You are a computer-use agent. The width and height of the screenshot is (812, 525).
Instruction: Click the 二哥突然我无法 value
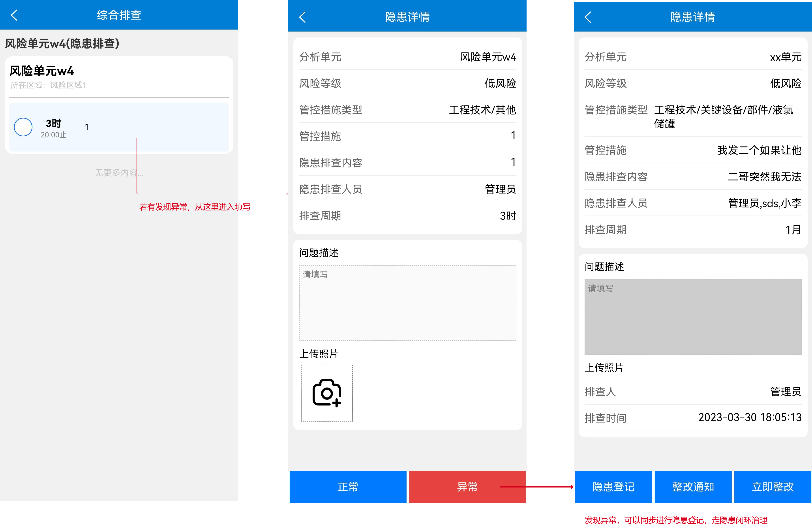click(x=764, y=177)
